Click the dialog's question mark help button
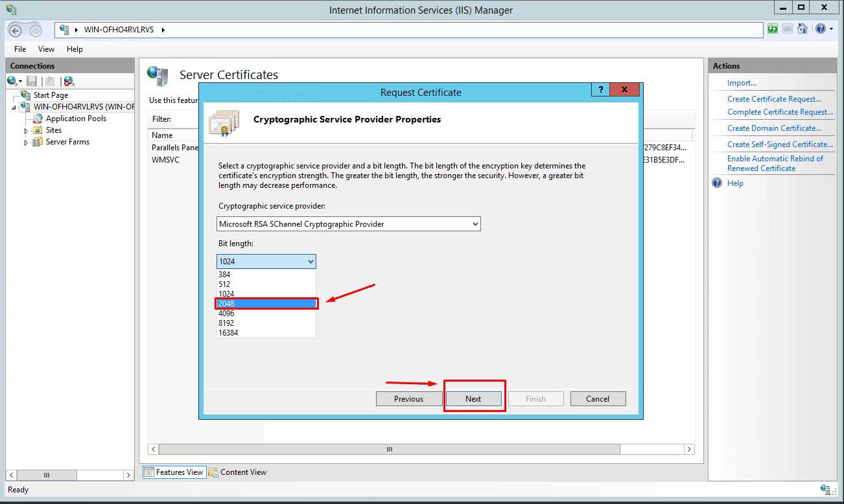This screenshot has width=844, height=504. tap(600, 91)
